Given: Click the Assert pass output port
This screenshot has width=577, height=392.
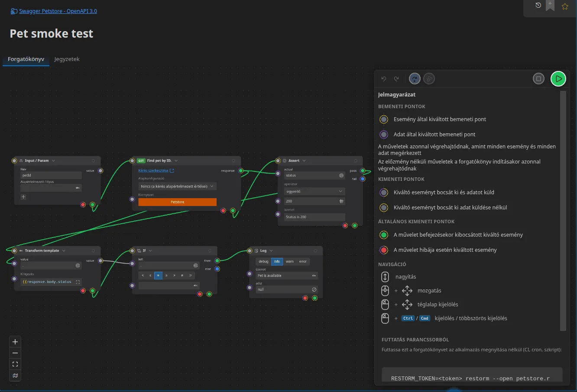Looking at the screenshot, I should click(363, 171).
